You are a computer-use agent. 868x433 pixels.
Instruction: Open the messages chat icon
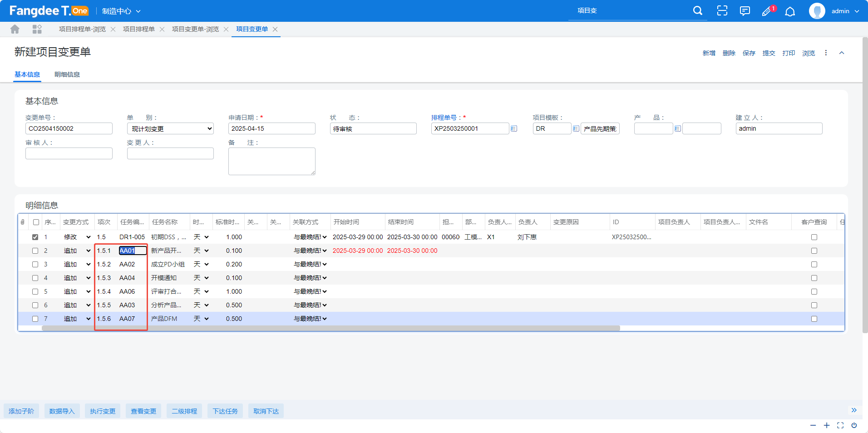click(745, 11)
